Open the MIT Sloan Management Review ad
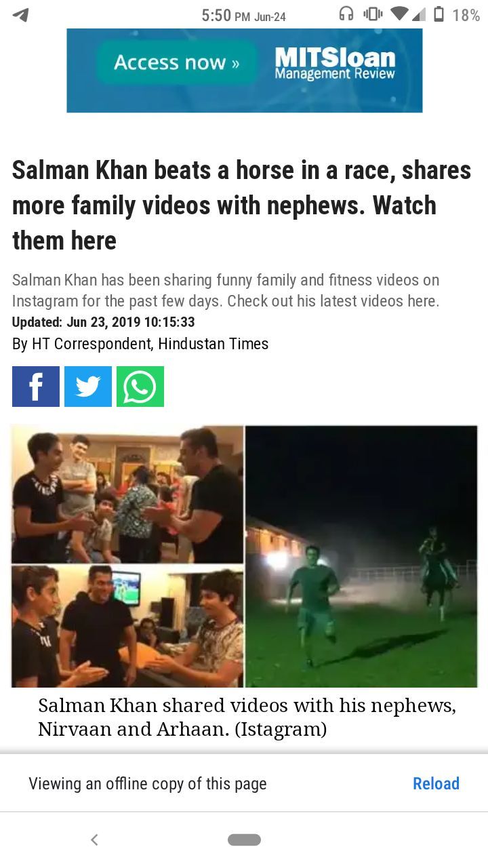This screenshot has height=868, width=488. pyautogui.click(x=335, y=64)
